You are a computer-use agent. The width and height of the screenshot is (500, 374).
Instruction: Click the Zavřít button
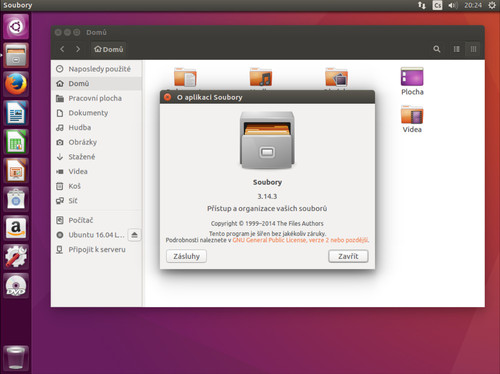pyautogui.click(x=348, y=256)
